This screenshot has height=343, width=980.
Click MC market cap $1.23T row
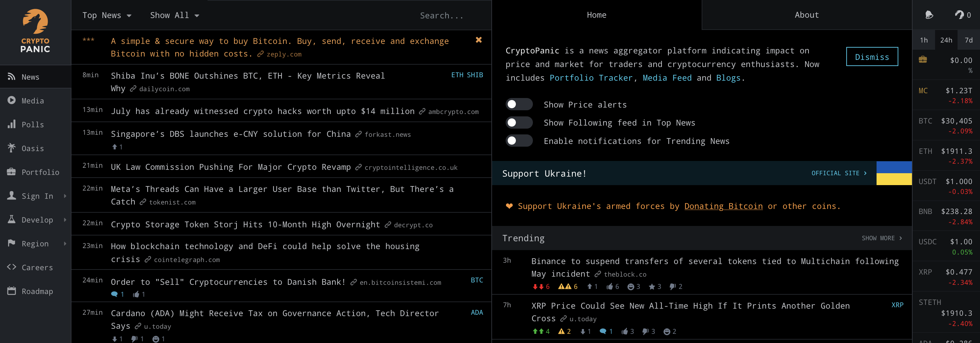tap(946, 95)
